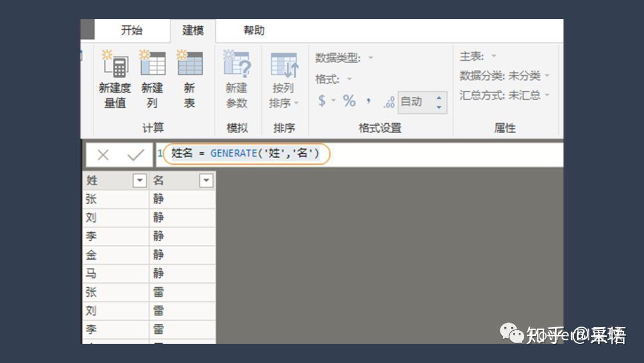The image size is (644, 363).
Task: Select the 金 cell in the 姓 column
Action: [116, 255]
